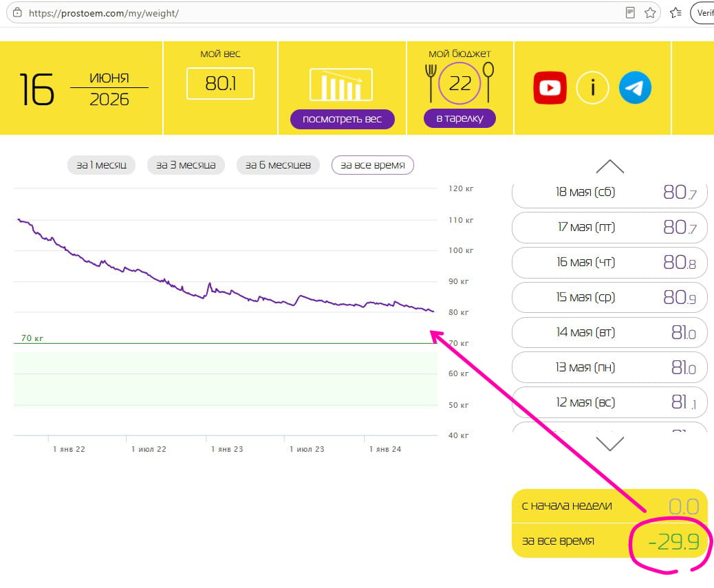
Task: Click the '1 янв 22' axis label
Action: click(69, 449)
